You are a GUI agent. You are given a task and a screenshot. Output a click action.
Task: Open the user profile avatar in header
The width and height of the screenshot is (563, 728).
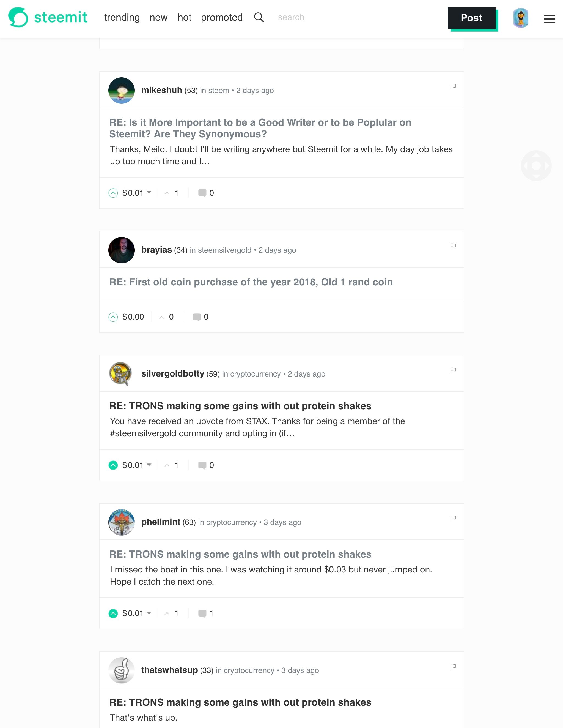521,18
